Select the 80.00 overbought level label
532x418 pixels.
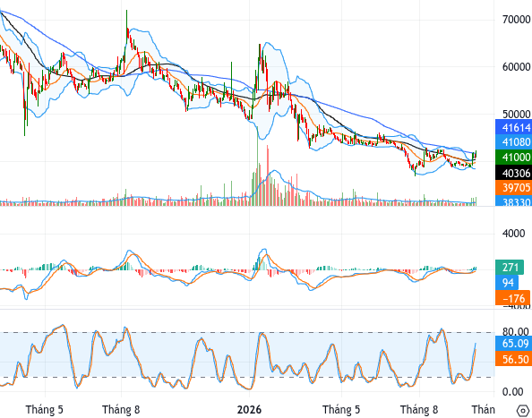(515, 331)
